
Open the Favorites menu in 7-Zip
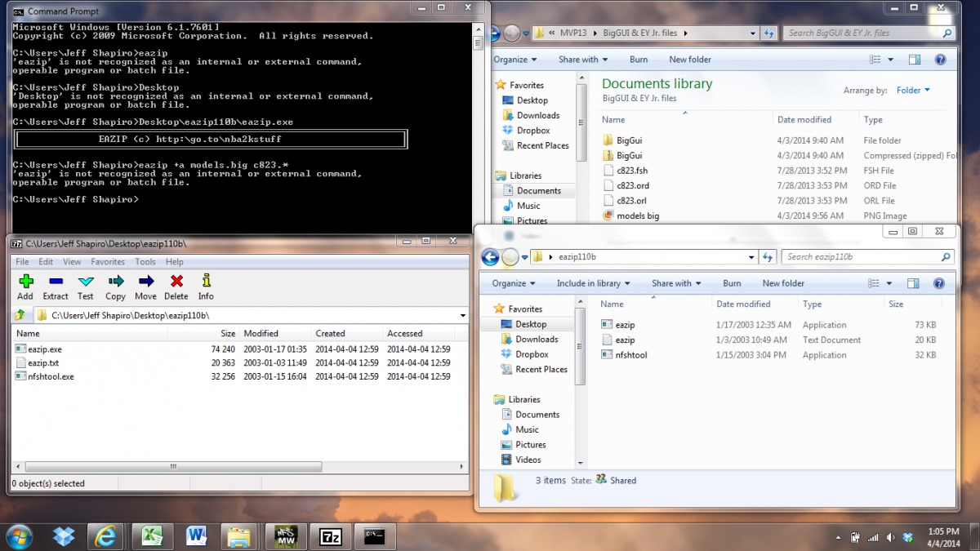tap(108, 262)
